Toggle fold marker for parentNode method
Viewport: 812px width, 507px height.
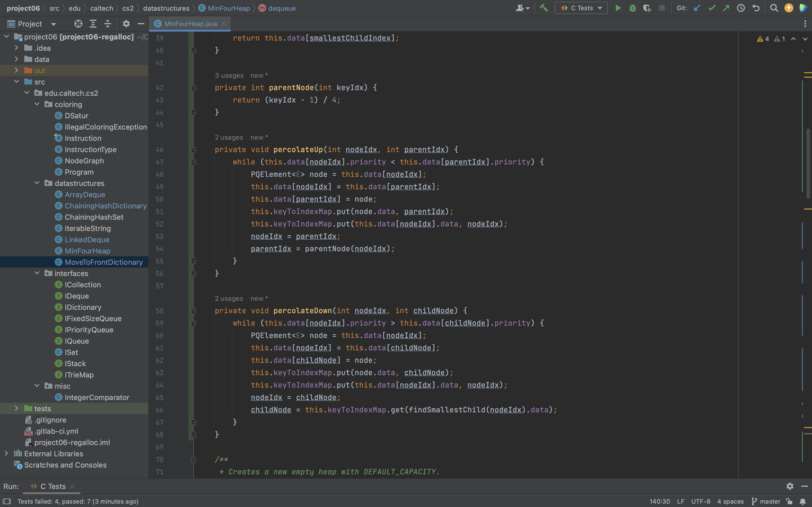(x=194, y=88)
